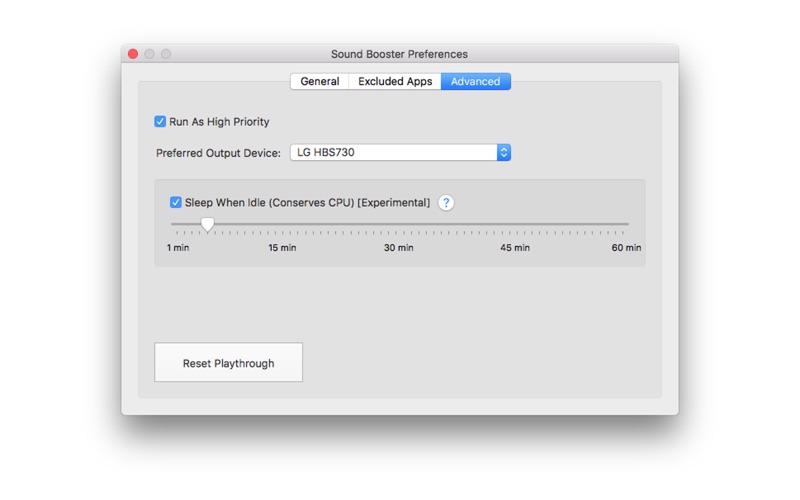Click the idle sleep slider thumb

point(207,224)
